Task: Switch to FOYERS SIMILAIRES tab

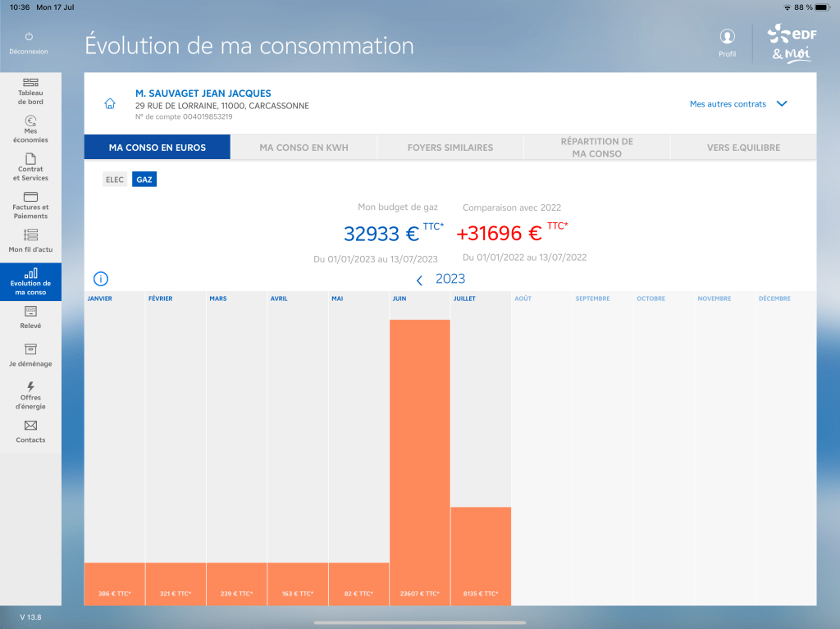Action: pyautogui.click(x=450, y=148)
